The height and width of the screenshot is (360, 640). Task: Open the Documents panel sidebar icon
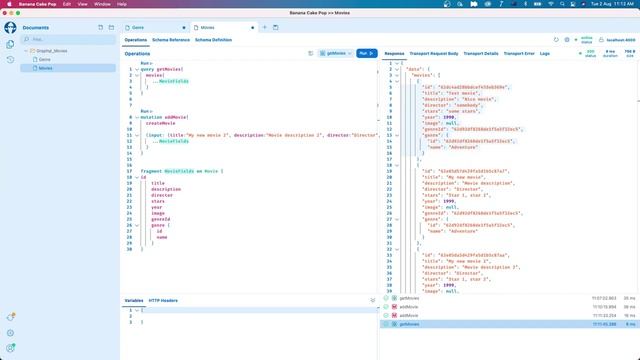[x=10, y=44]
